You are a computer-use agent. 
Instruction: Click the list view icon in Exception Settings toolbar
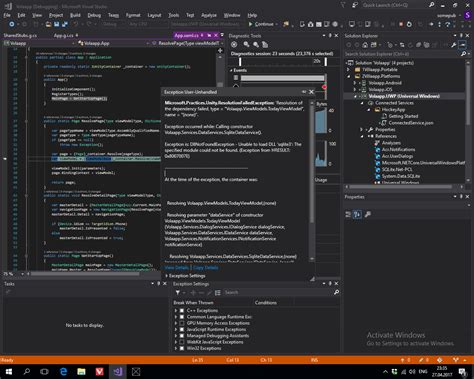[218, 292]
